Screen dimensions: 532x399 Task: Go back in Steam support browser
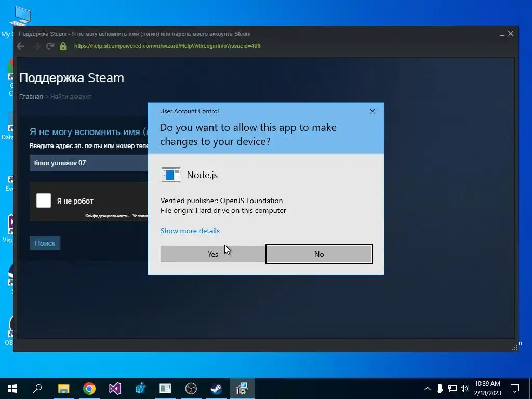21,46
